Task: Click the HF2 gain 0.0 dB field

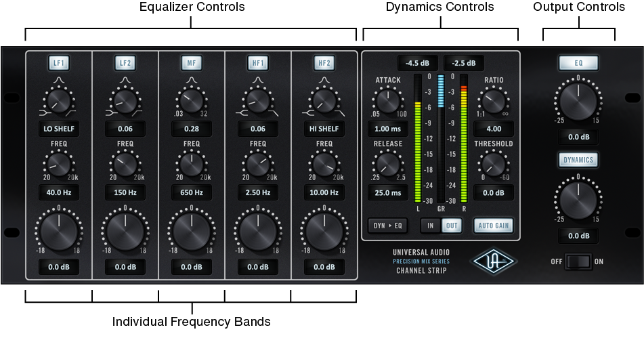Action: coord(324,267)
